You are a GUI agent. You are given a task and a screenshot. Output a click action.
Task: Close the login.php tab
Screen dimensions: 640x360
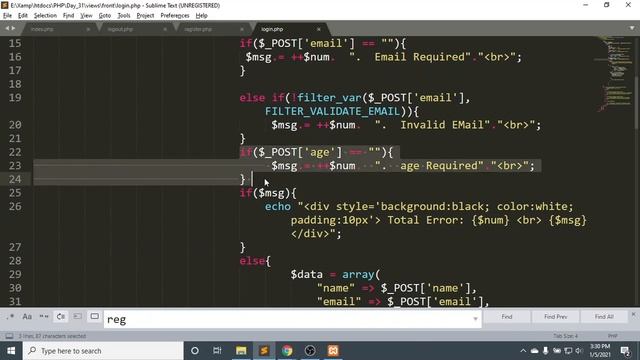pos(318,29)
